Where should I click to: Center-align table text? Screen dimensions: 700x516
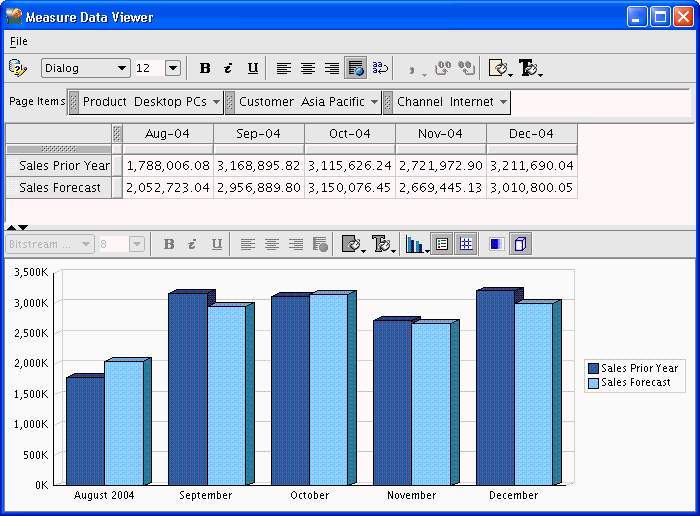[308, 68]
